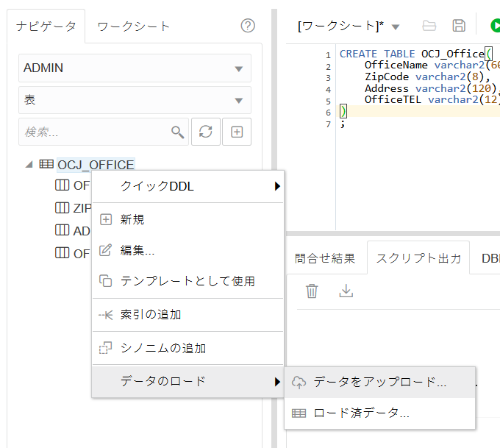Click the cloud upload icon
The height and width of the screenshot is (448, 500).
coord(299,383)
